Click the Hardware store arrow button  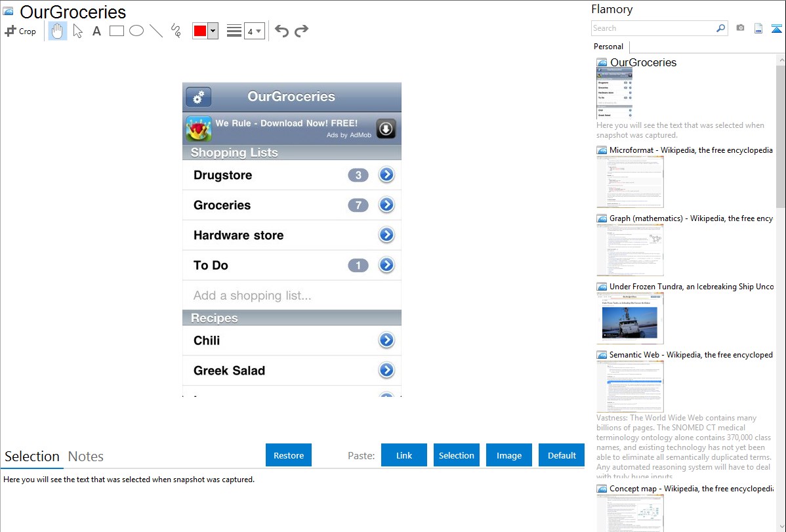[x=386, y=235]
